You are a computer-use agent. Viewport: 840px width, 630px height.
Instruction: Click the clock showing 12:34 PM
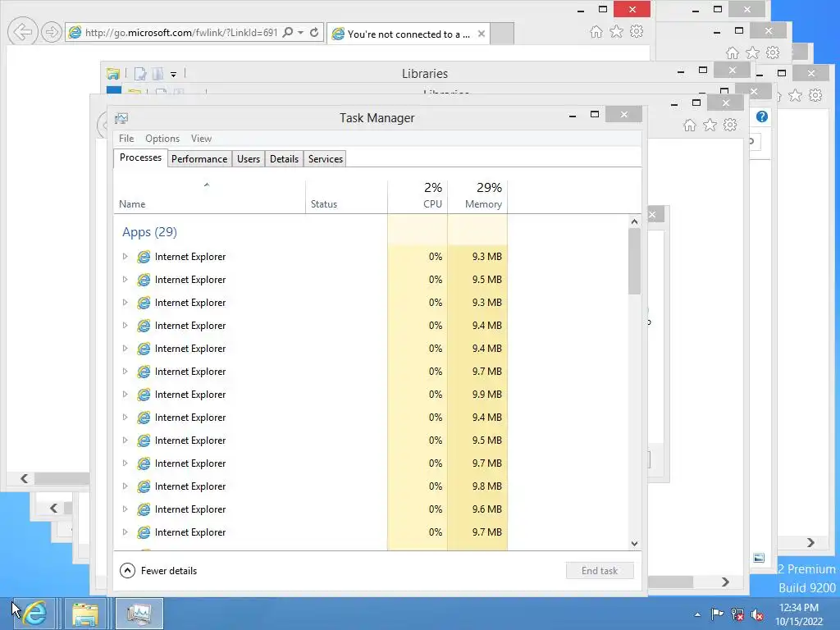[798, 608]
